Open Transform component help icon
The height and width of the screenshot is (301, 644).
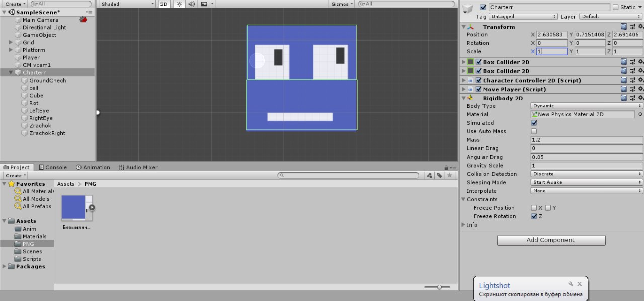click(x=624, y=27)
